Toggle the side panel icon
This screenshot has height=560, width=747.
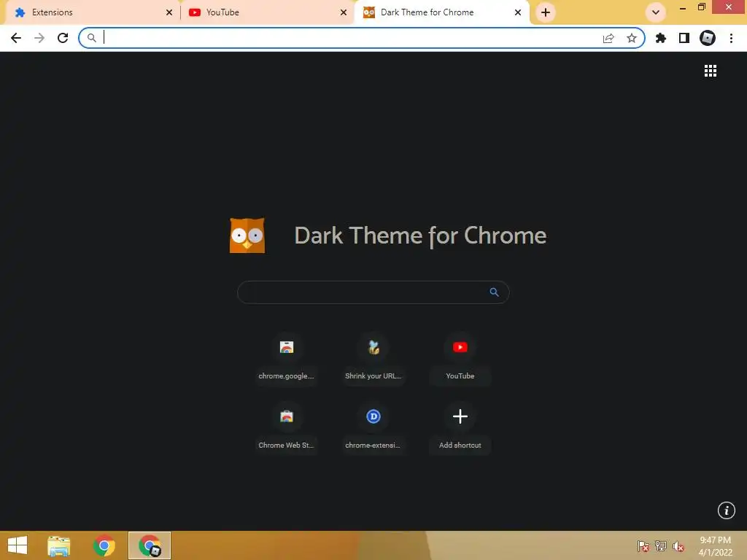pos(684,38)
